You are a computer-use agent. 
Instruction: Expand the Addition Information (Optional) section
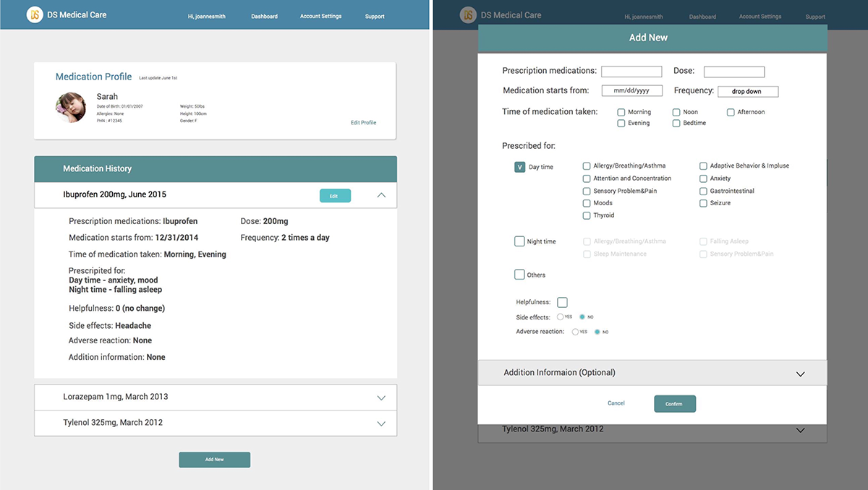pyautogui.click(x=800, y=374)
